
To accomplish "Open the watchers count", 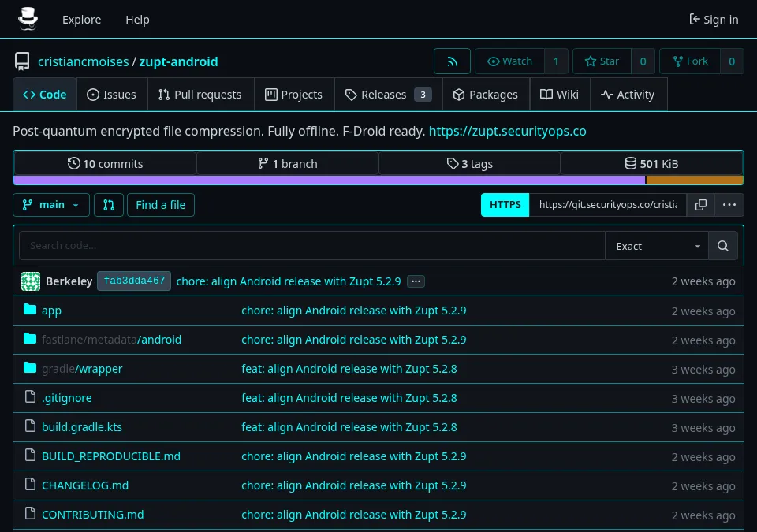I will [x=556, y=61].
